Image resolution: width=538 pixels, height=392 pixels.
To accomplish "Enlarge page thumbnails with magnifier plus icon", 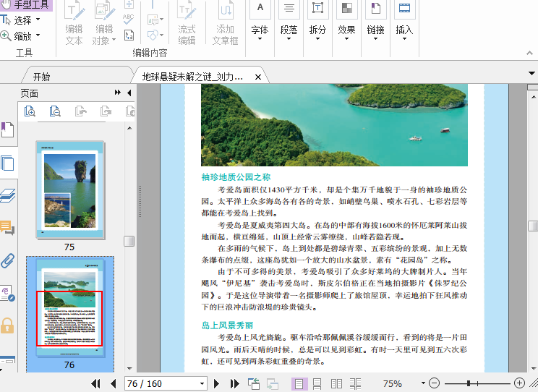I will click(x=30, y=111).
